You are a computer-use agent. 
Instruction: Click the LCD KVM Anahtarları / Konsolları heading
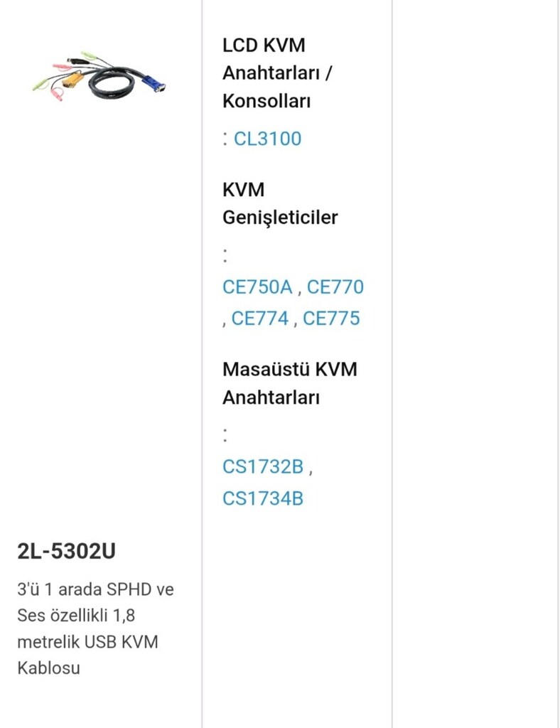(x=277, y=73)
